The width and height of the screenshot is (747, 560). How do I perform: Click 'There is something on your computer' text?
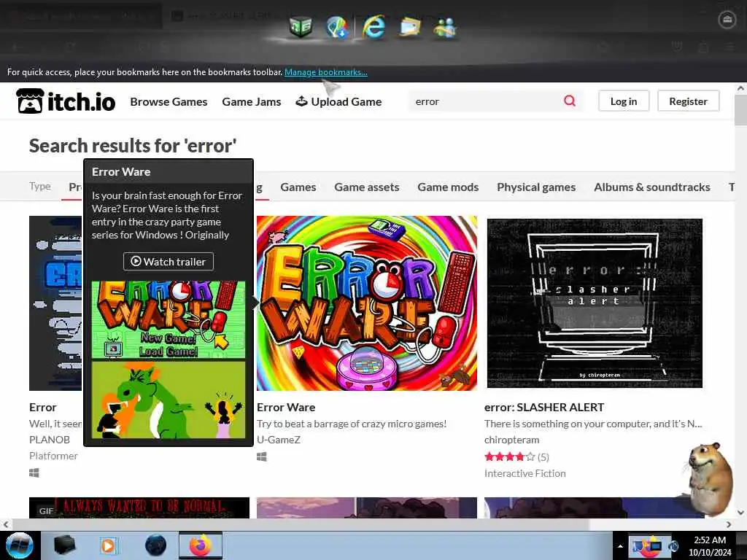[593, 424]
